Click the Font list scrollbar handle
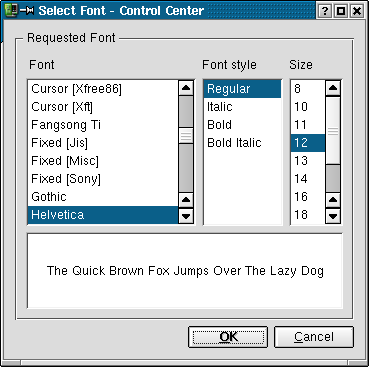Image resolution: width=369 pixels, height=367 pixels. coord(186,135)
